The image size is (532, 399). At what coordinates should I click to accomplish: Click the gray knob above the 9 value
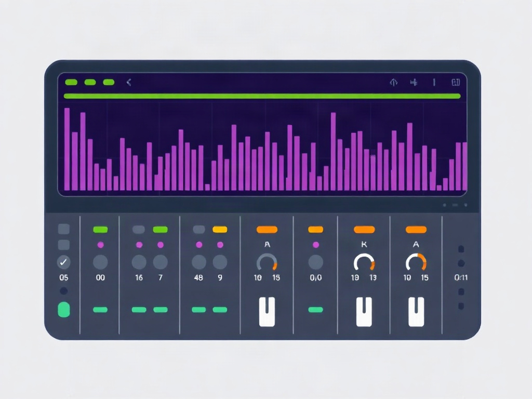pyautogui.click(x=220, y=262)
